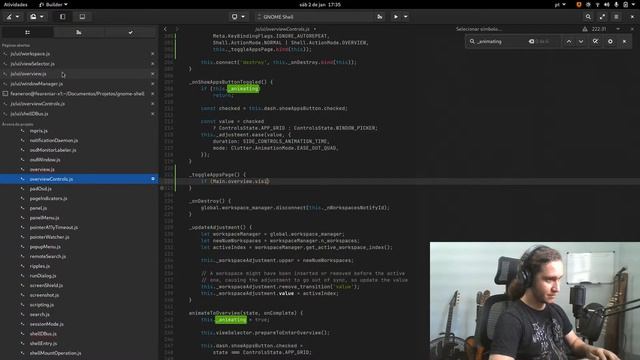The width and height of the screenshot is (640, 360).
Task: Close the js/ui/overview.js page
Action: click(x=153, y=74)
